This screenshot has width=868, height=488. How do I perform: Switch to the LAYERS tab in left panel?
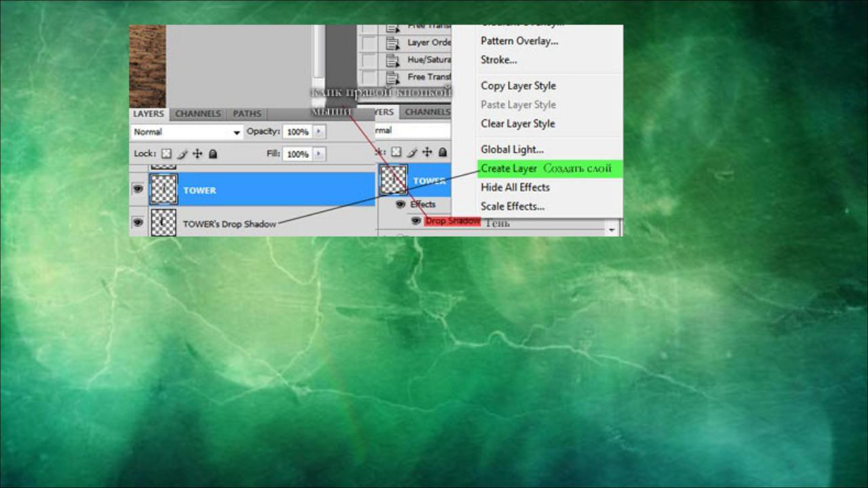149,114
